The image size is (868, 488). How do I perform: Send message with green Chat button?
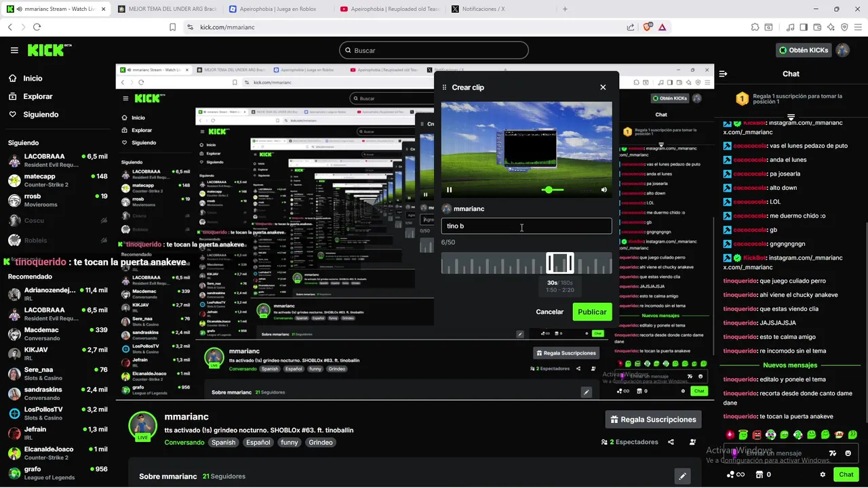tap(846, 475)
